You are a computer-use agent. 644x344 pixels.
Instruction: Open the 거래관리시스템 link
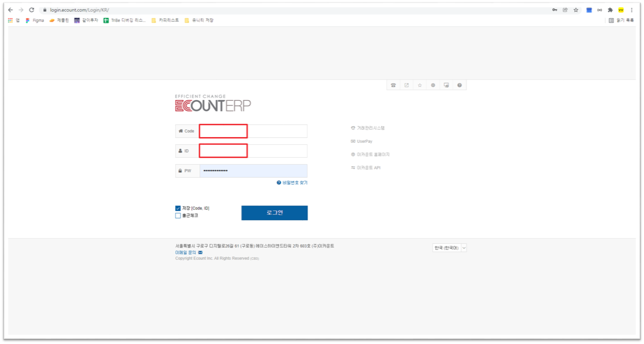368,128
